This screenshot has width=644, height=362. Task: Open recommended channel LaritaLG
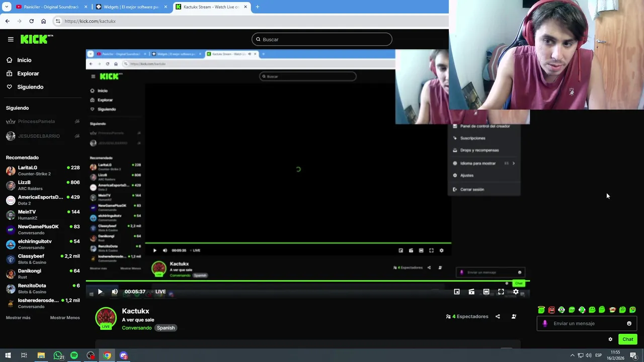coord(43,170)
